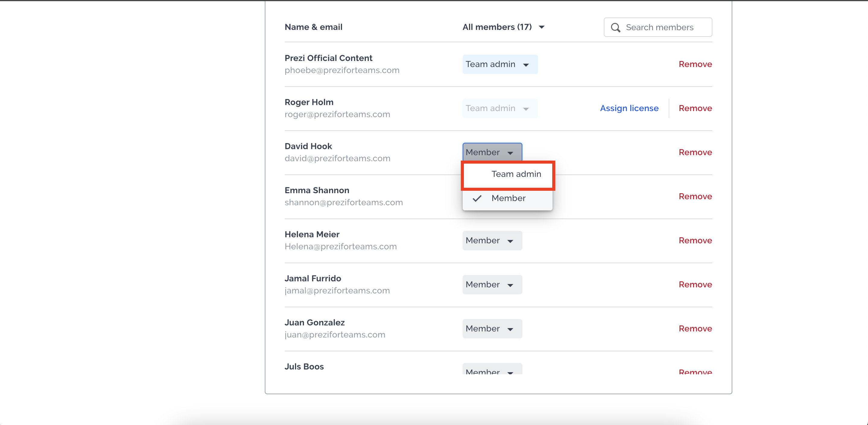Screen dimensions: 868x425
Task: Choose the checked Member option
Action: click(508, 198)
